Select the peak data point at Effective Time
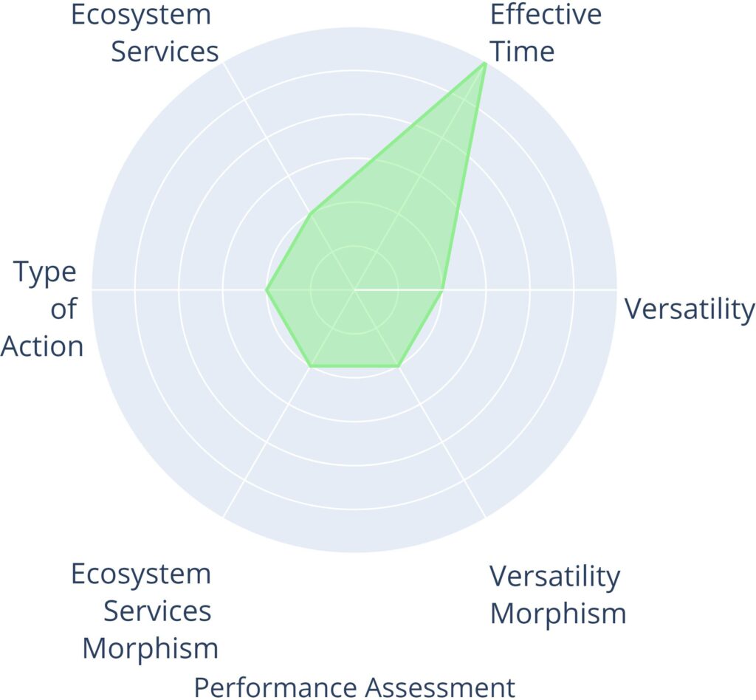The width and height of the screenshot is (756, 700). 485,64
